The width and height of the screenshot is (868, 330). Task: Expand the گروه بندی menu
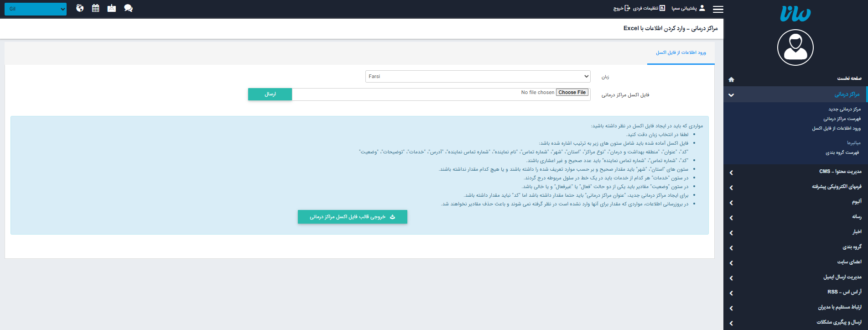(x=795, y=247)
